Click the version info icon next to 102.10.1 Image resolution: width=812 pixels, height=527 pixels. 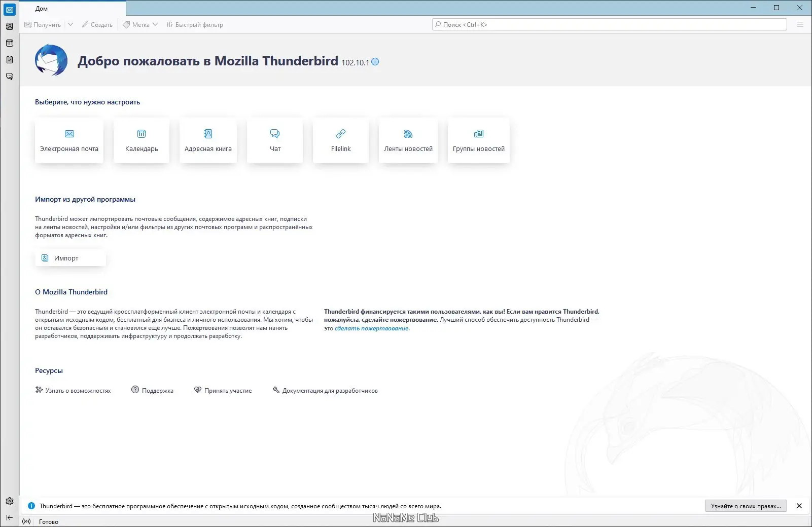coord(375,62)
